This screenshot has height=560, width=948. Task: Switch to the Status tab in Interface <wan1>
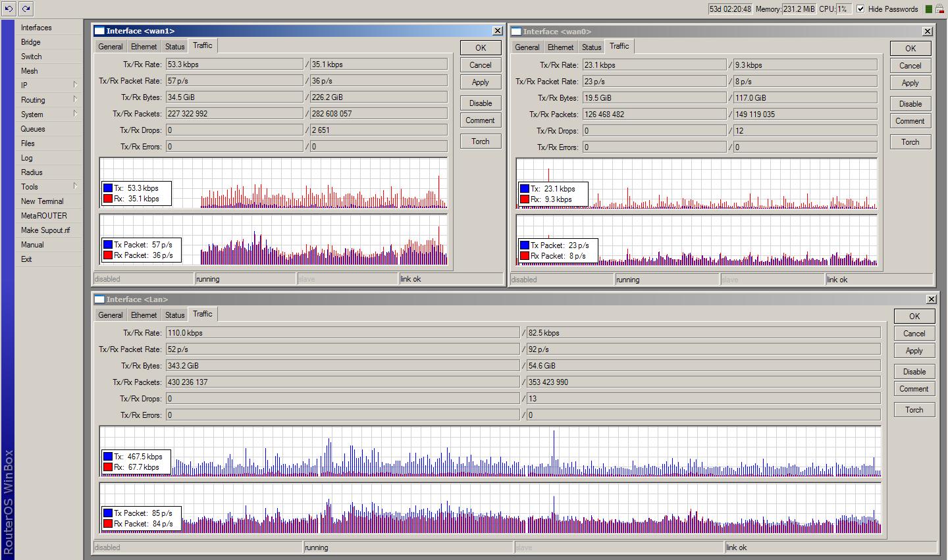click(x=174, y=46)
